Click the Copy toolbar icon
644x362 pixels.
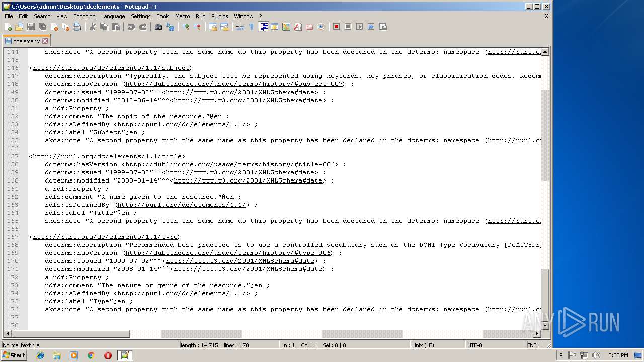point(104,27)
